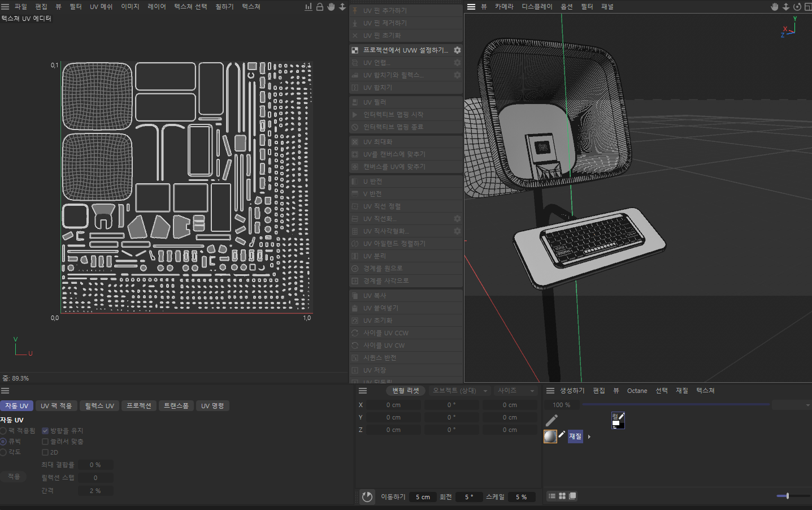The image size is (812, 510).
Task: Click the large pencil icon in the material manager
Action: [552, 420]
